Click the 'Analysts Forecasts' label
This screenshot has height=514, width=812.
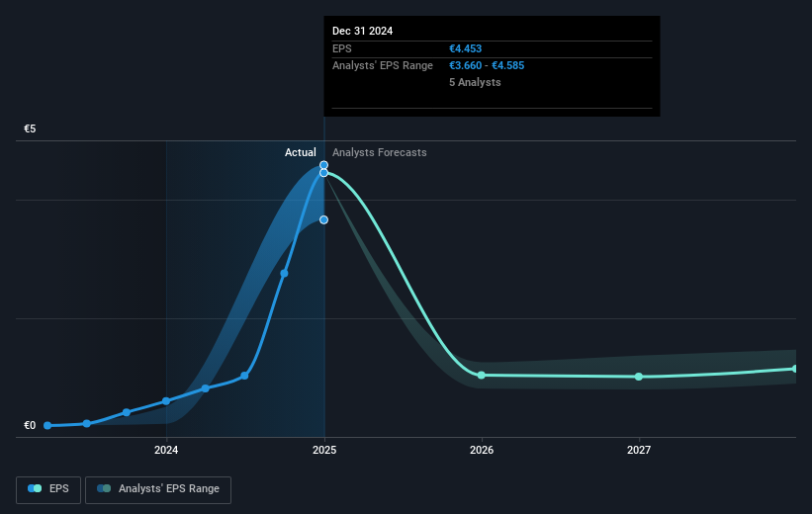pos(380,152)
